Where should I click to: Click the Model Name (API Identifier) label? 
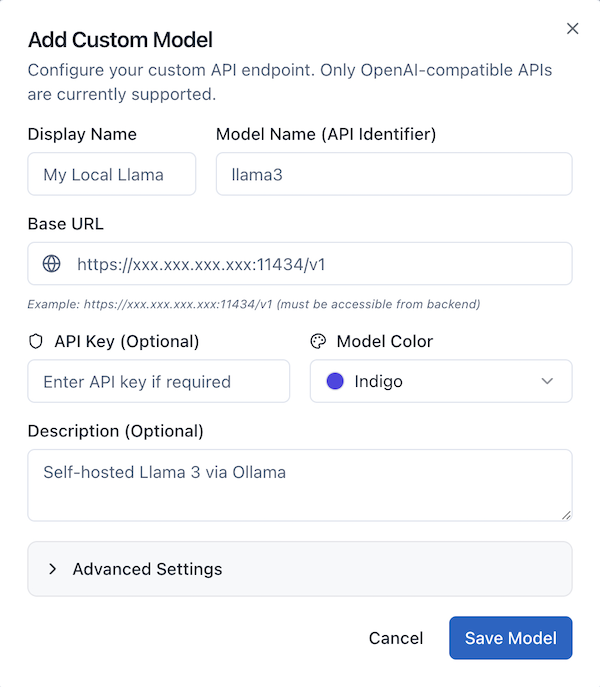coord(326,134)
